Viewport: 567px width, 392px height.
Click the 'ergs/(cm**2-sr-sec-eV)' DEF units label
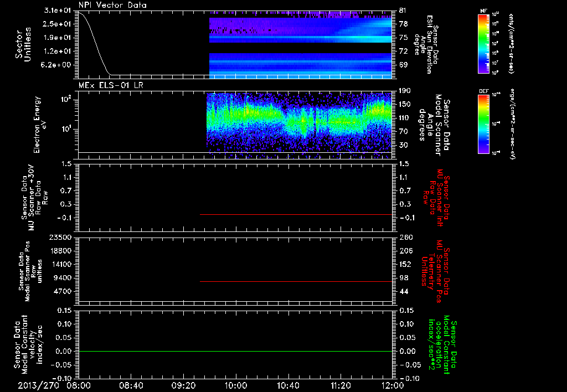[513, 124]
